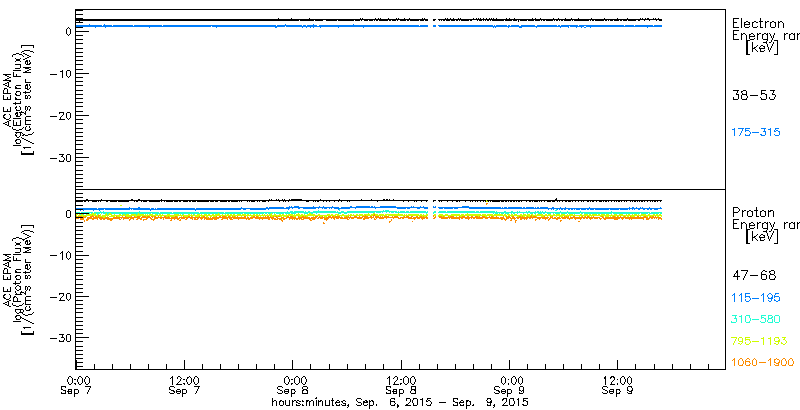Click the blue electron label 175-315

[x=756, y=133]
